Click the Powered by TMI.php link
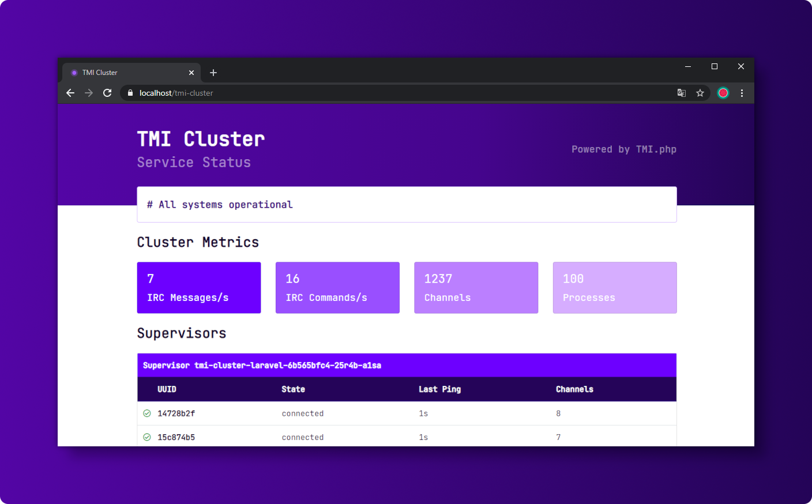Viewport: 812px width, 504px height. pos(624,149)
